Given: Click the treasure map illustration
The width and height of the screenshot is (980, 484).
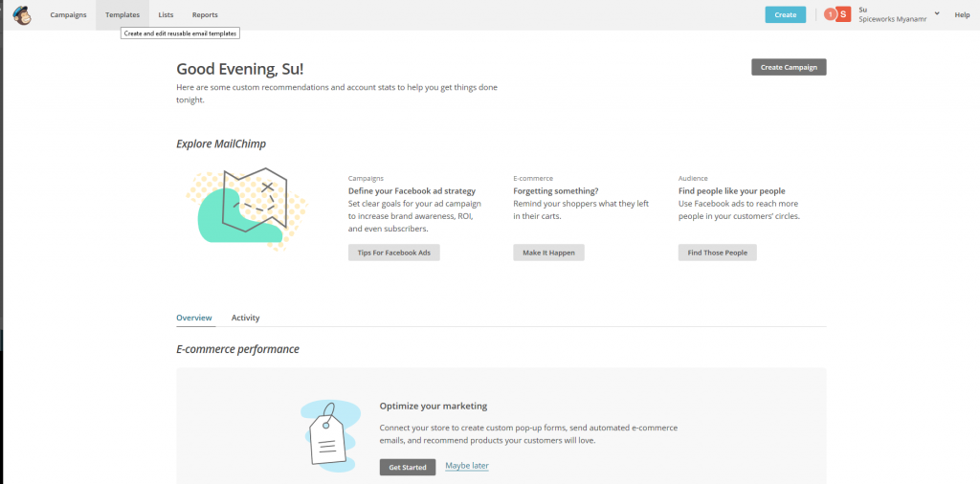Looking at the screenshot, I should pos(239,208).
